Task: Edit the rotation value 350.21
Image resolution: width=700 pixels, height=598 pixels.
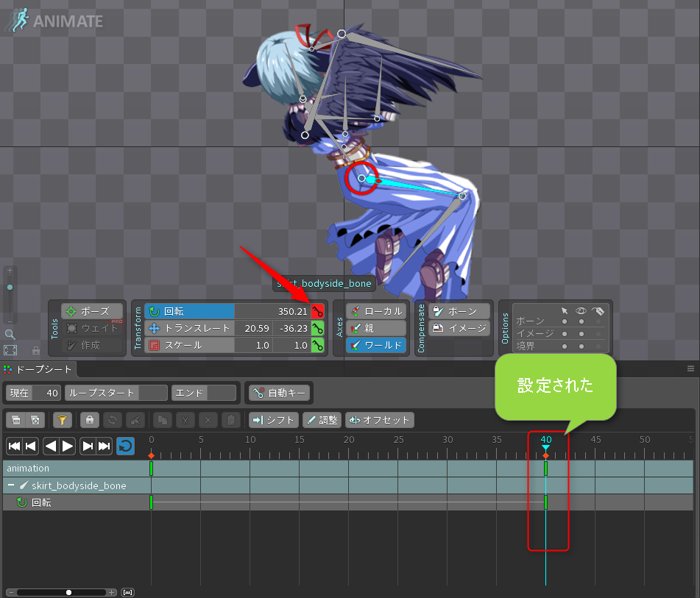Action: click(272, 311)
